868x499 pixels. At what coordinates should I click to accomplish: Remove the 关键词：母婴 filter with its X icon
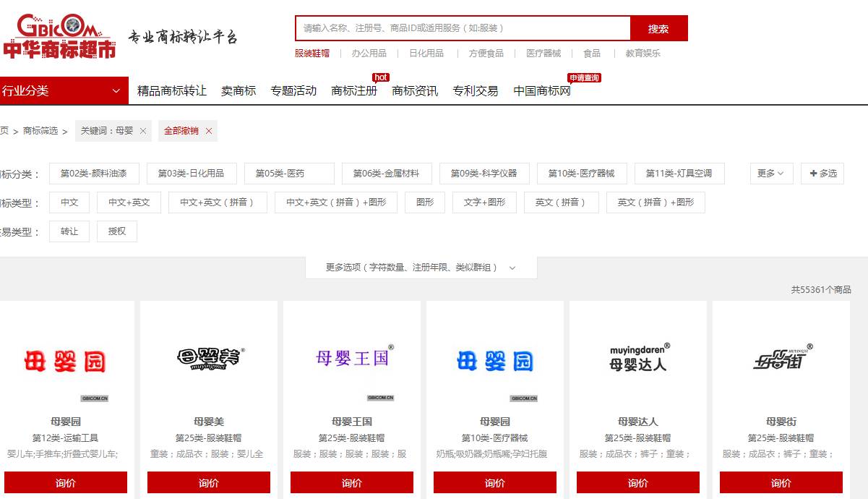142,131
